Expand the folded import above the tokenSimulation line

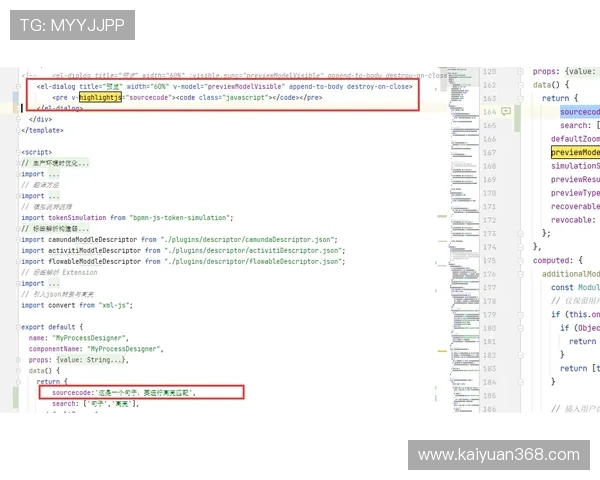tap(52, 195)
